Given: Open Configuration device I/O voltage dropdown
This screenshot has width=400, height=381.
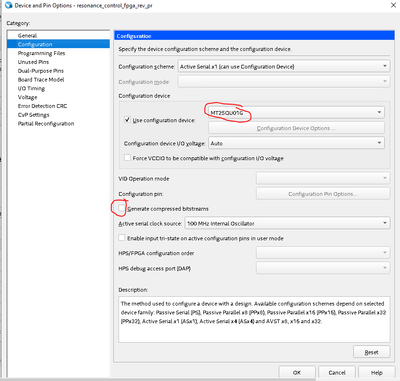Looking at the screenshot, I should [296, 143].
